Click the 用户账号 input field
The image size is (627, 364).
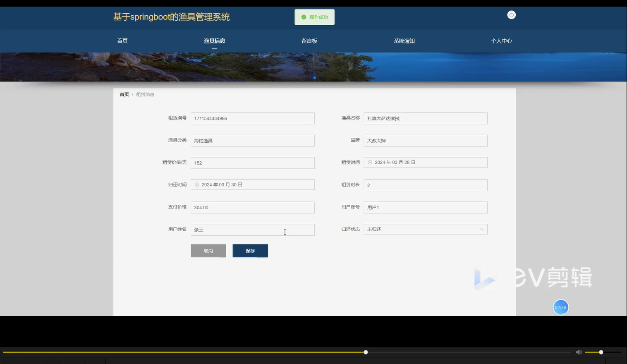pos(425,207)
